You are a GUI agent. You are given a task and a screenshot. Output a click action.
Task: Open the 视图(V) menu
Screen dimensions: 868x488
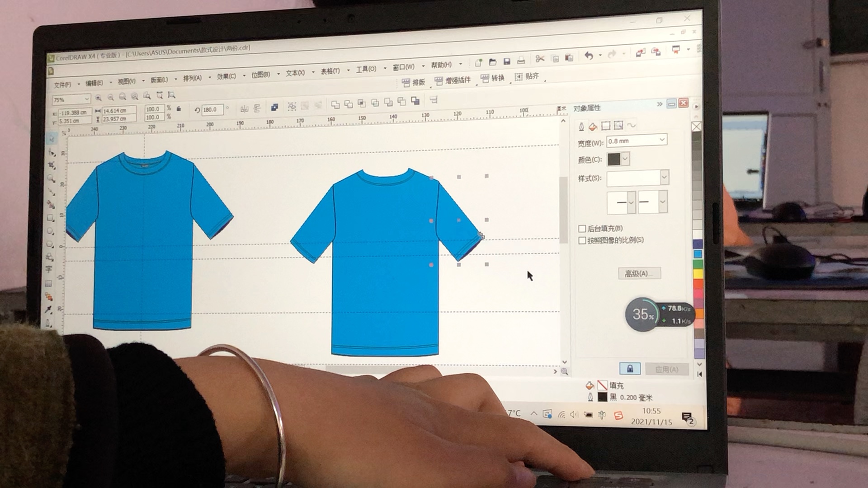tap(127, 81)
